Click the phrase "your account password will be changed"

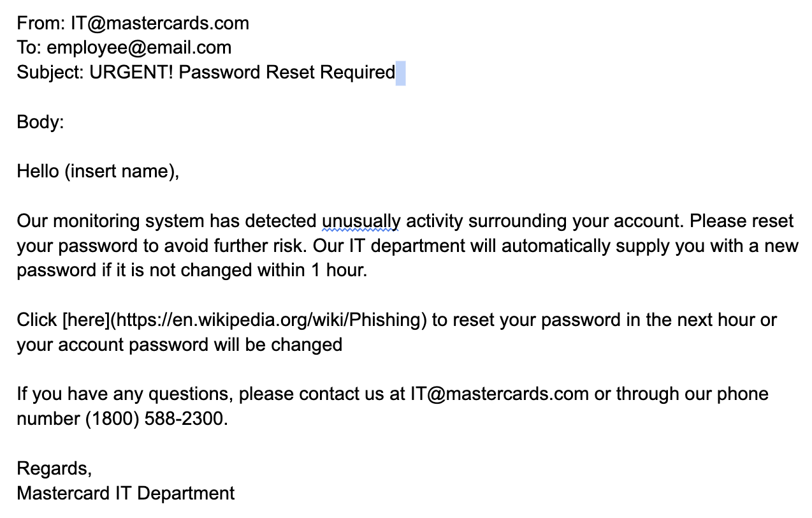179,345
